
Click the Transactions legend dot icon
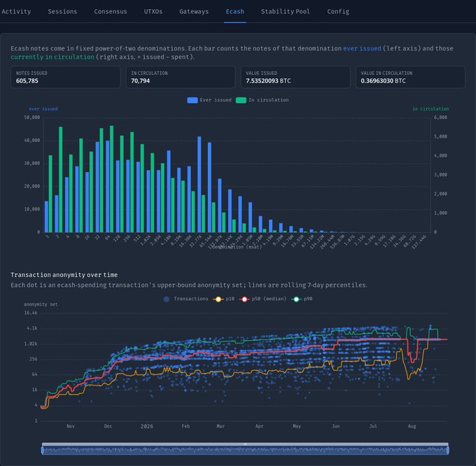click(x=167, y=299)
